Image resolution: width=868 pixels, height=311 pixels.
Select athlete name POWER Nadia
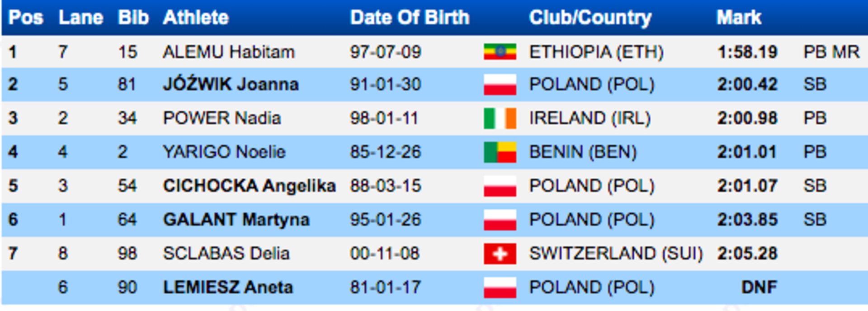coord(222,118)
